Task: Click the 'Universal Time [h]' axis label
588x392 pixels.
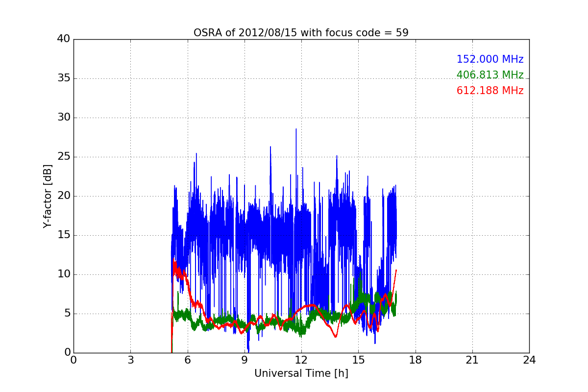Action: click(x=301, y=373)
